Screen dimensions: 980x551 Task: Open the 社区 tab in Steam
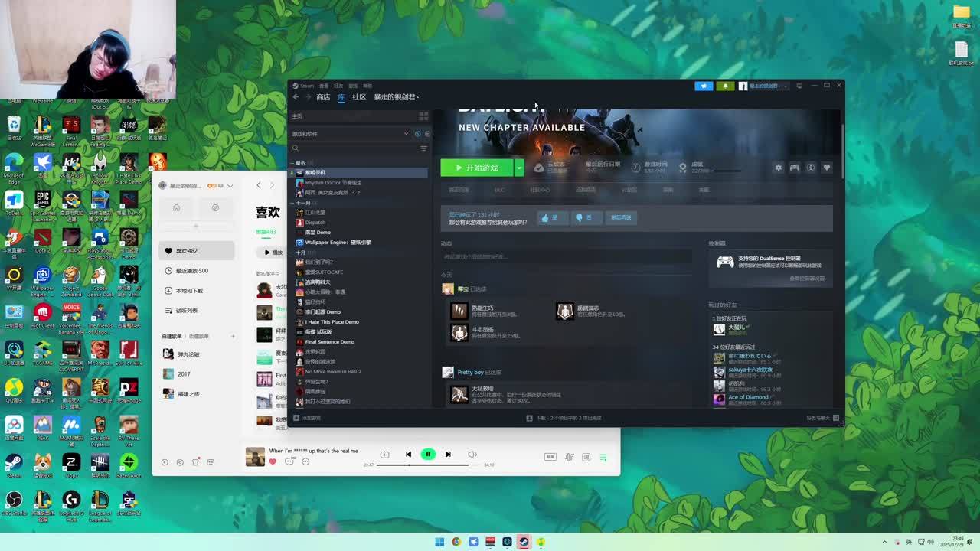coord(359,97)
